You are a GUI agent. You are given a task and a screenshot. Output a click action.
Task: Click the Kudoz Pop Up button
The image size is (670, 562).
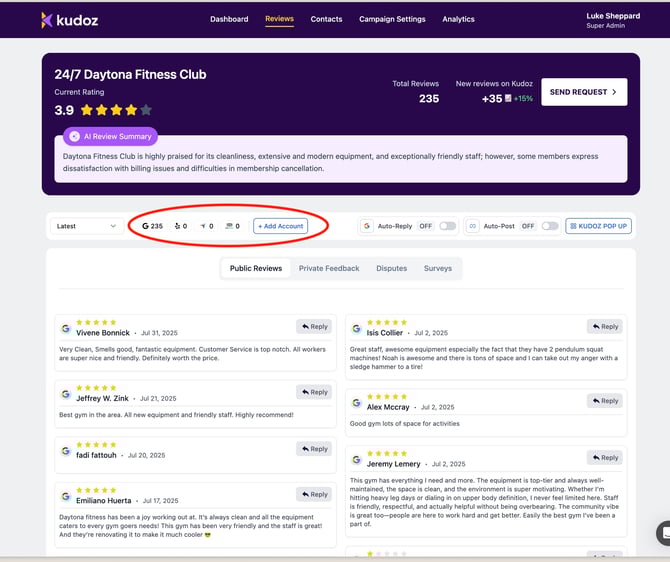(x=598, y=226)
